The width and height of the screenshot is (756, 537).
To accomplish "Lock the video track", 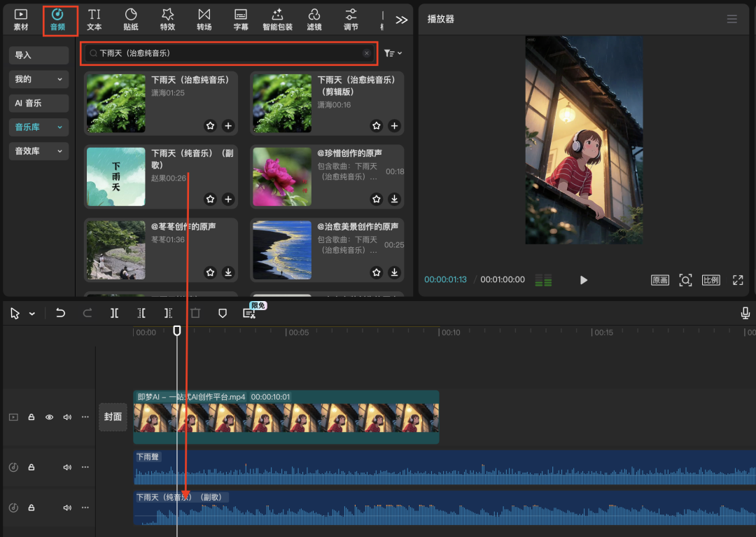I will [31, 417].
